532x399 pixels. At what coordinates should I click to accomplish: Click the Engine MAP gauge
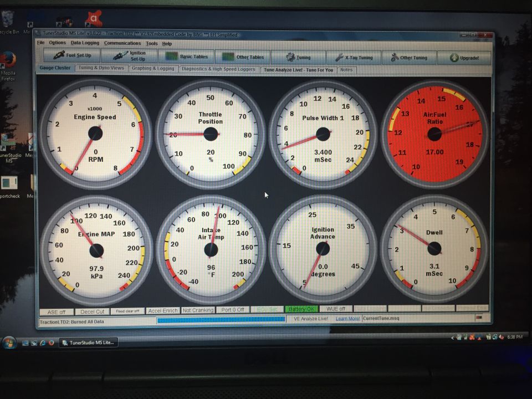click(96, 250)
